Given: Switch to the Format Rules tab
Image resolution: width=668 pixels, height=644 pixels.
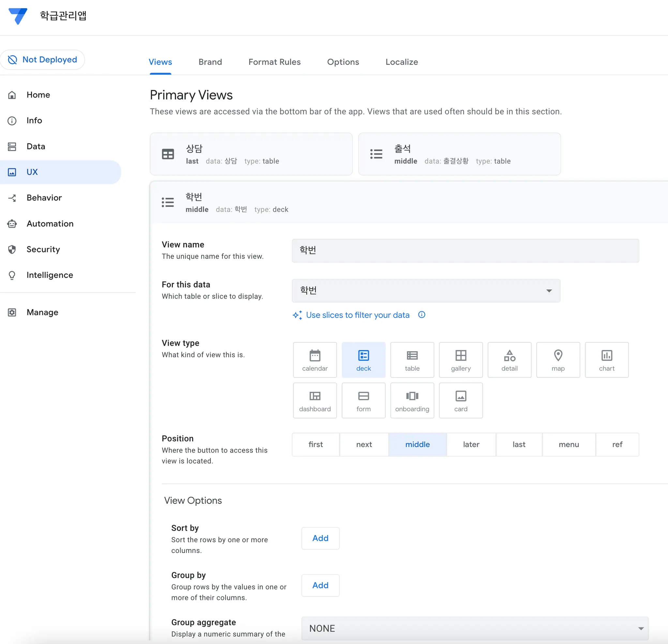Looking at the screenshot, I should 274,62.
